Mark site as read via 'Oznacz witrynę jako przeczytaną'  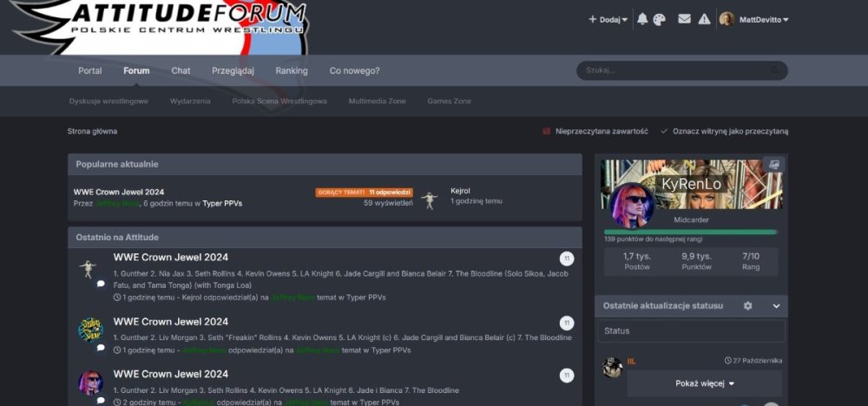coord(724,131)
